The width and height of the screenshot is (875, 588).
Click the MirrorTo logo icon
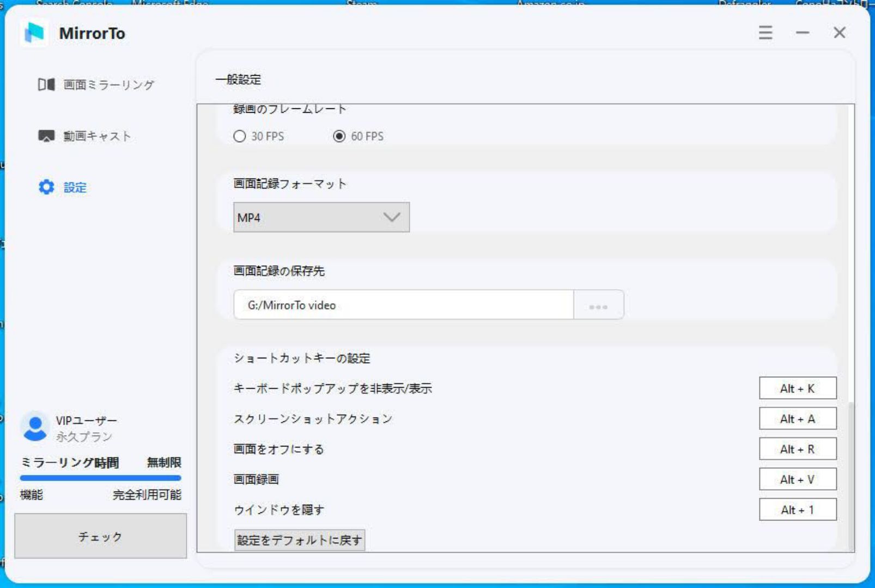[35, 33]
